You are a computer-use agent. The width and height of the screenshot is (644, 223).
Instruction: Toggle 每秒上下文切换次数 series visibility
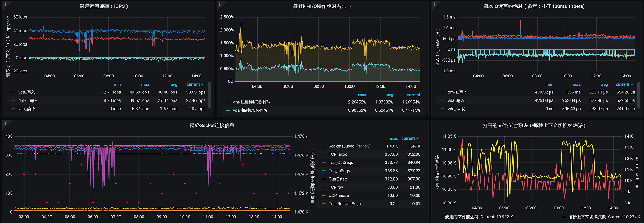587,217
